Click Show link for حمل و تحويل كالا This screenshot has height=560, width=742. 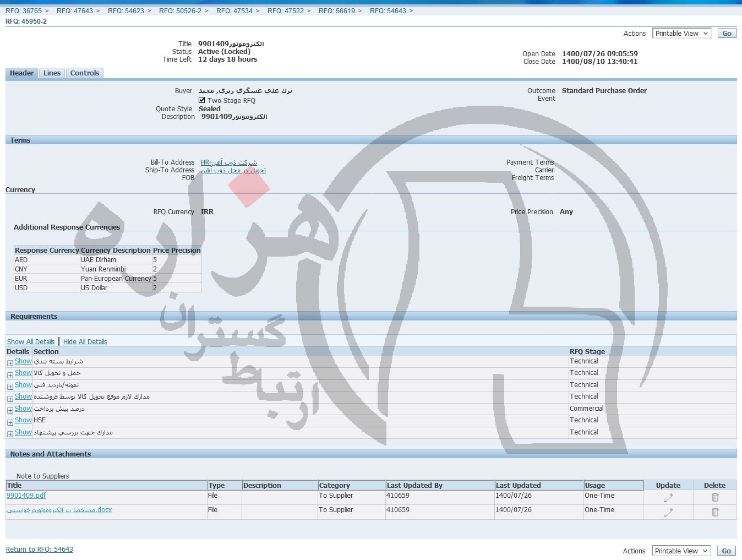click(x=23, y=373)
